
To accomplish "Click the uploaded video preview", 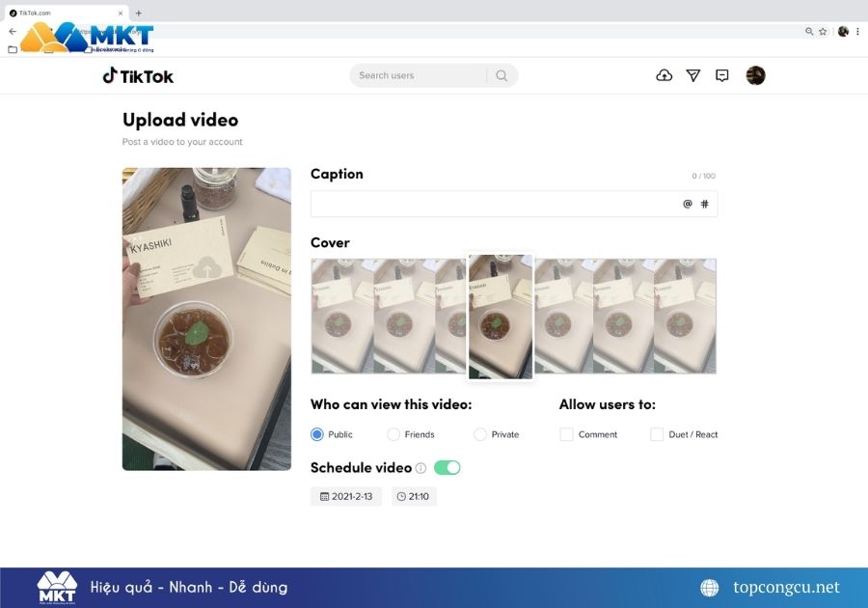I will (206, 318).
